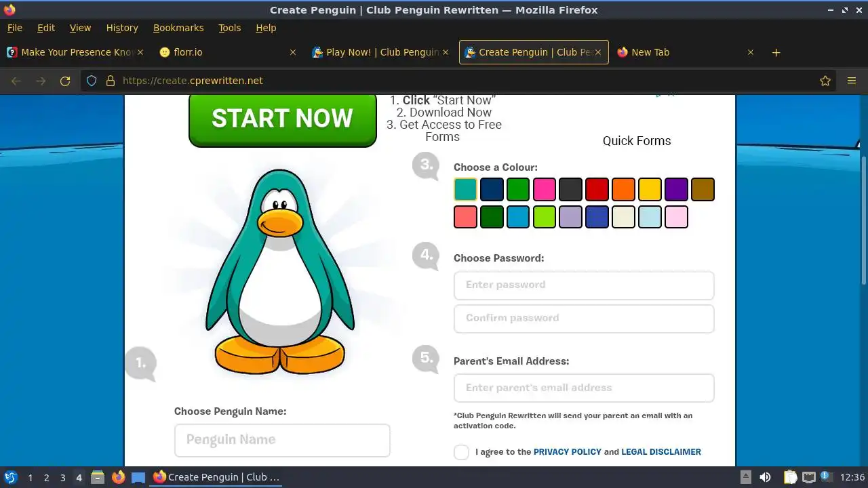Screen dimensions: 868x488
Task: Click the green START NOW button
Action: [x=282, y=120]
